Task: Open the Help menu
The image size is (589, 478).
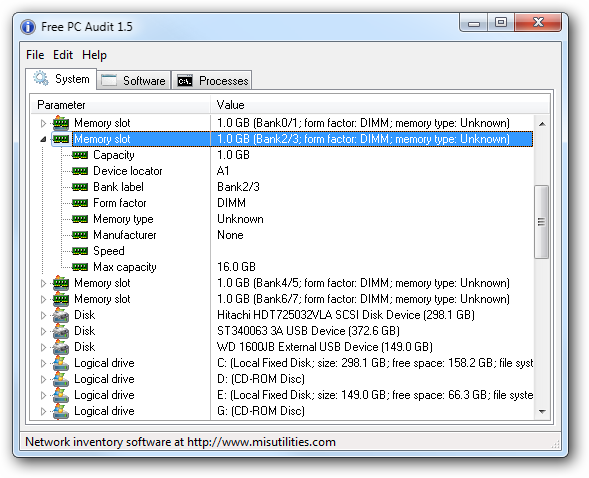Action: [x=94, y=55]
